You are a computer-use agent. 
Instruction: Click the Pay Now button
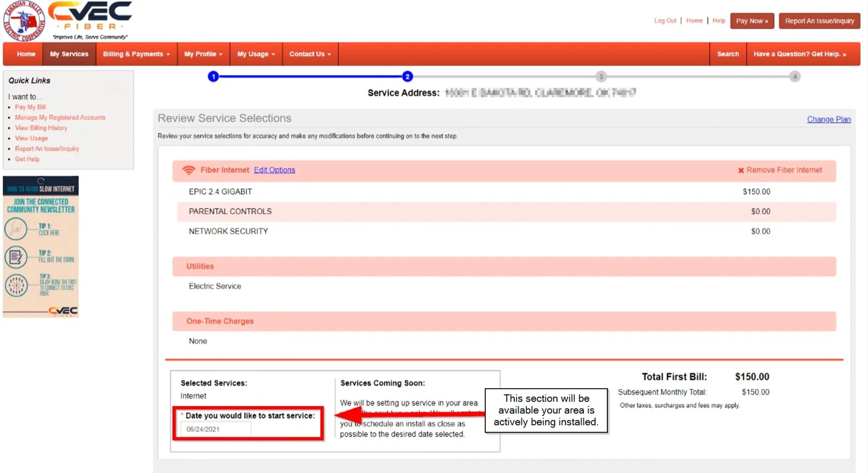tap(752, 21)
